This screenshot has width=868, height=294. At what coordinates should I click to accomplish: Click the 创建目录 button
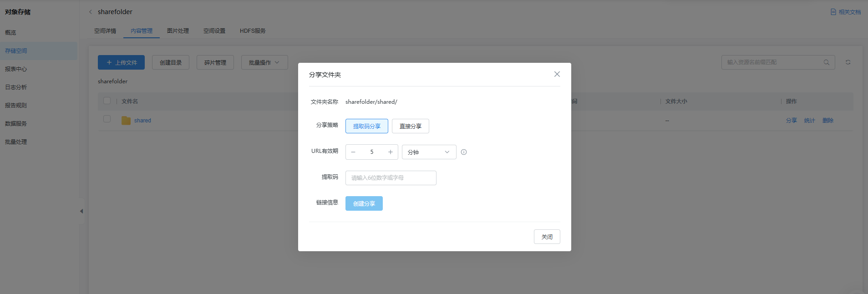pyautogui.click(x=171, y=62)
